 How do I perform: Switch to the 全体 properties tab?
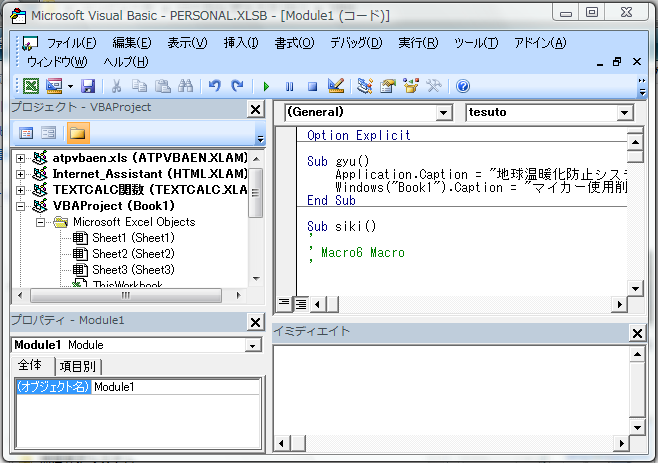point(30,365)
